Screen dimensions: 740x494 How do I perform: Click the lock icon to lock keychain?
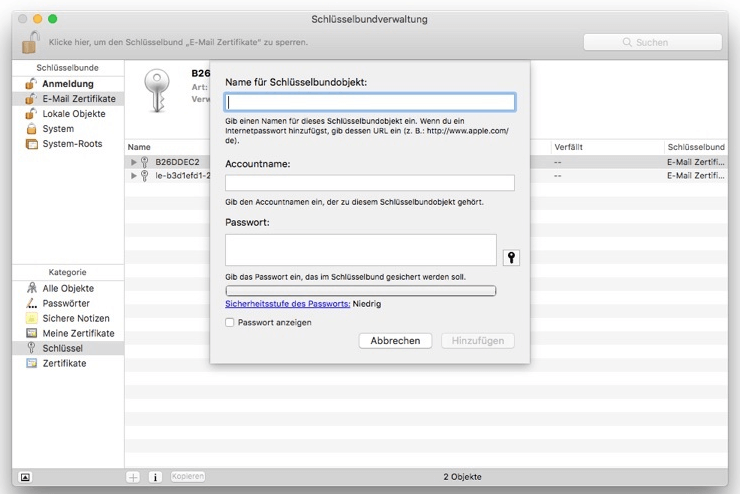(x=32, y=42)
